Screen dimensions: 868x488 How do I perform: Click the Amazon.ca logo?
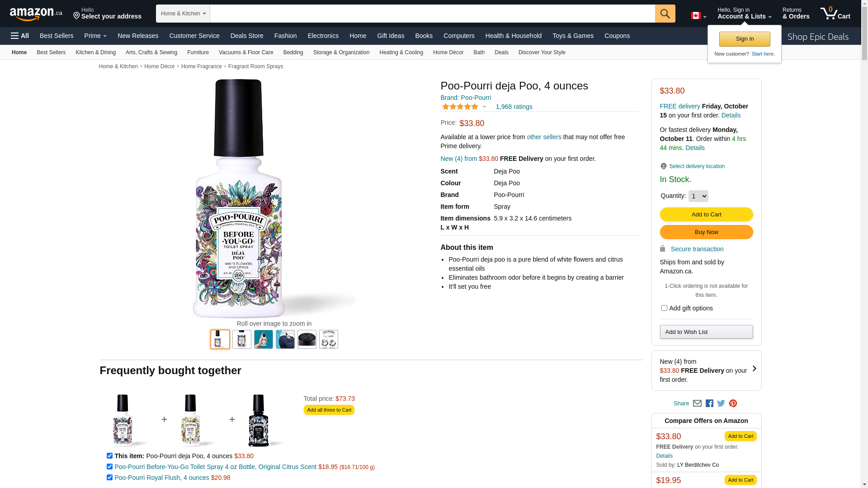36,14
